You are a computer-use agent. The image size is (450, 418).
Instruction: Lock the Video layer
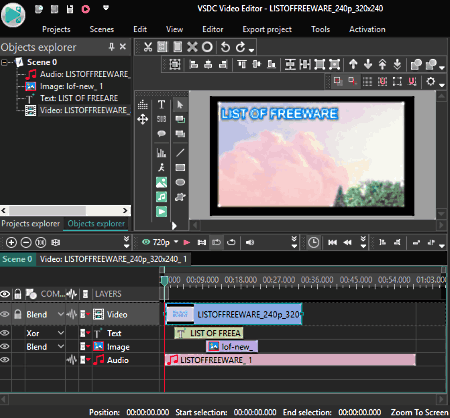(x=18, y=314)
